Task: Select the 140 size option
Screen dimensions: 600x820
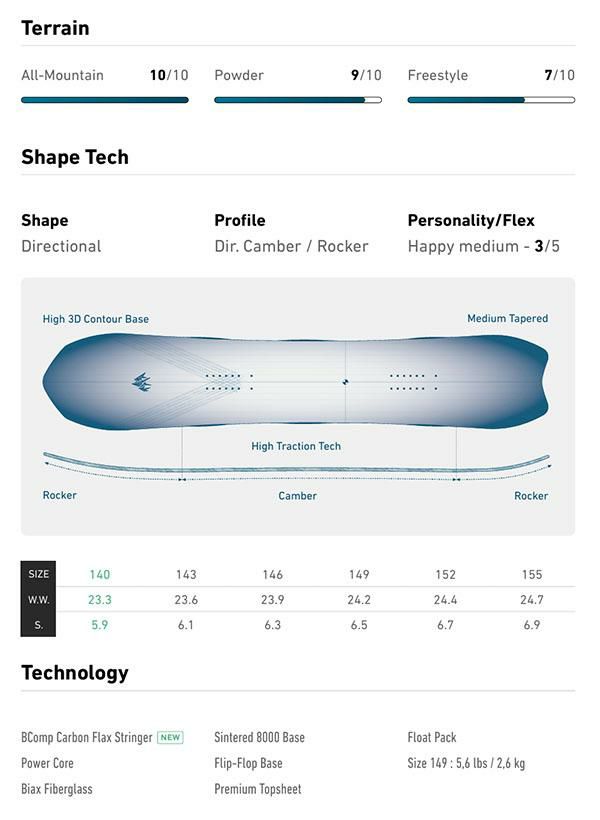Action: click(x=100, y=574)
